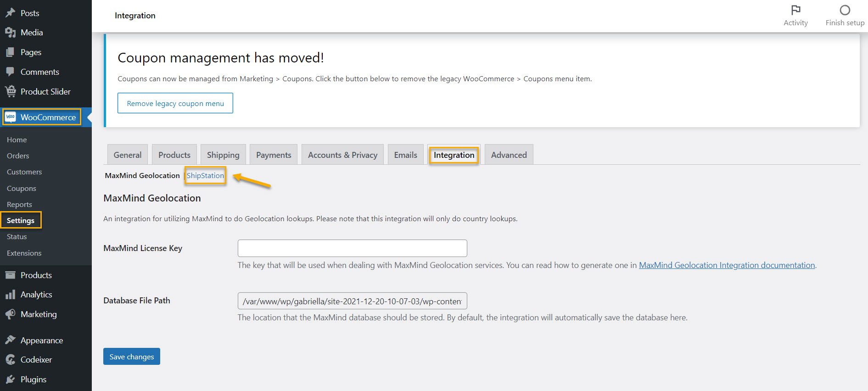Focus the MaxMind License Key field
868x391 pixels.
click(353, 248)
